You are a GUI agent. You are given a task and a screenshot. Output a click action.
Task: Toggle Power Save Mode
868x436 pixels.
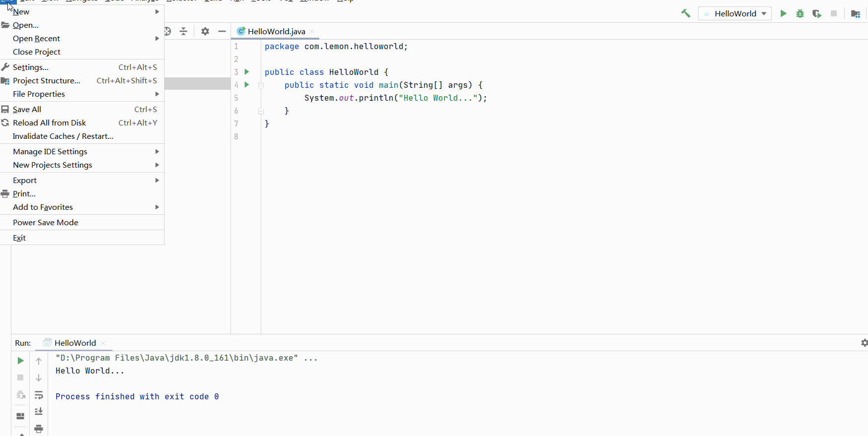coord(82,223)
